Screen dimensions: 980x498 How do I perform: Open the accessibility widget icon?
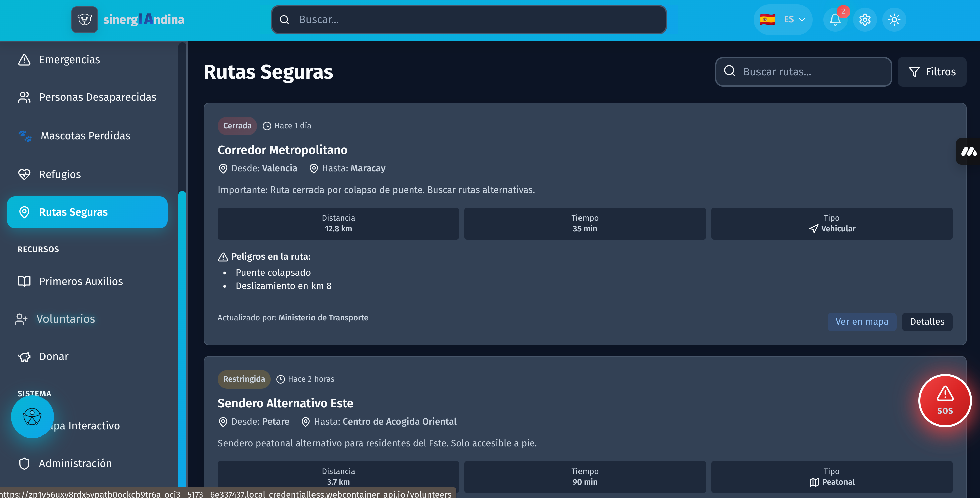tap(32, 417)
